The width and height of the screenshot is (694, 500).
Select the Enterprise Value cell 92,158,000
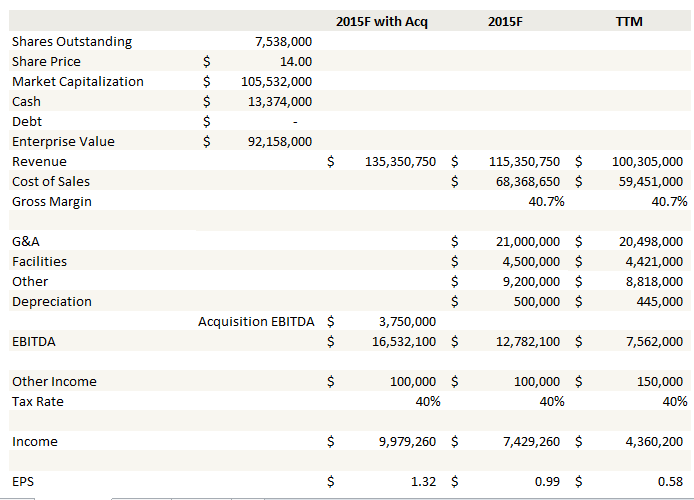pyautogui.click(x=279, y=141)
